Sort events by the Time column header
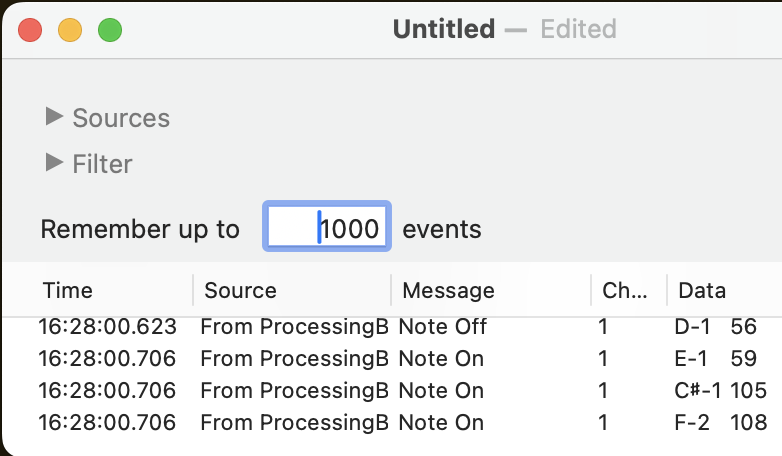This screenshot has height=456, width=782. (68, 290)
